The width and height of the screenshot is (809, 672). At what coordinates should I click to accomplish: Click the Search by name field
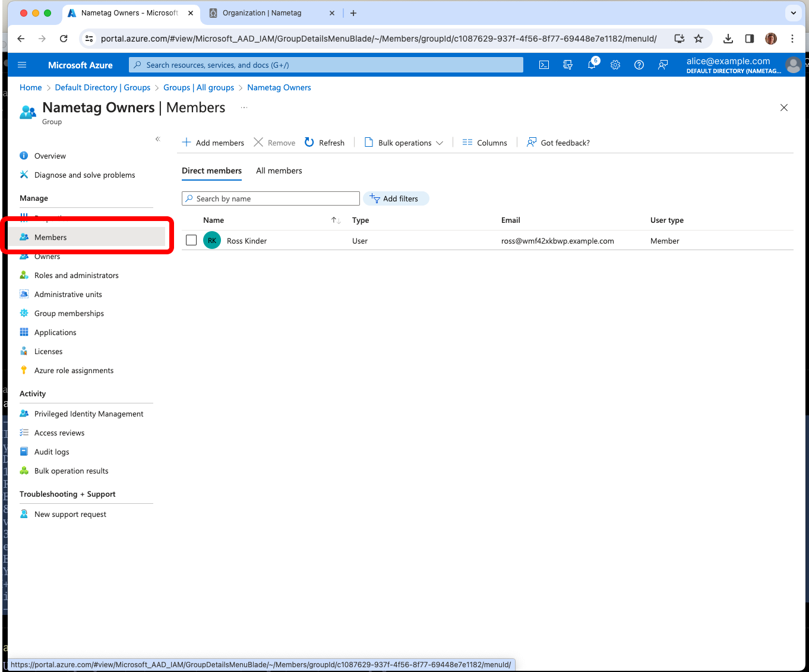point(271,198)
